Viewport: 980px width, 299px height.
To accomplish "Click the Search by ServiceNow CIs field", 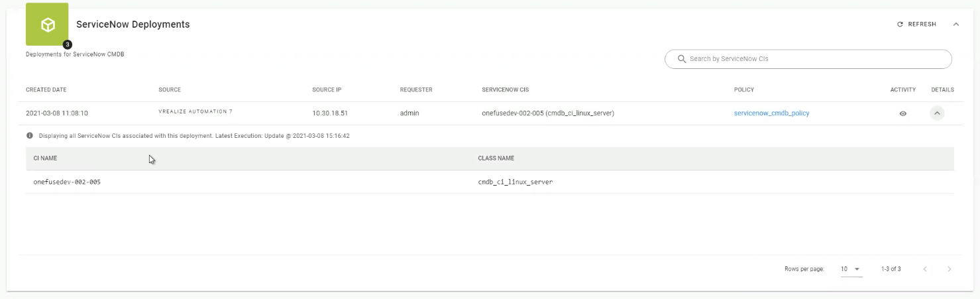I will pos(808,59).
